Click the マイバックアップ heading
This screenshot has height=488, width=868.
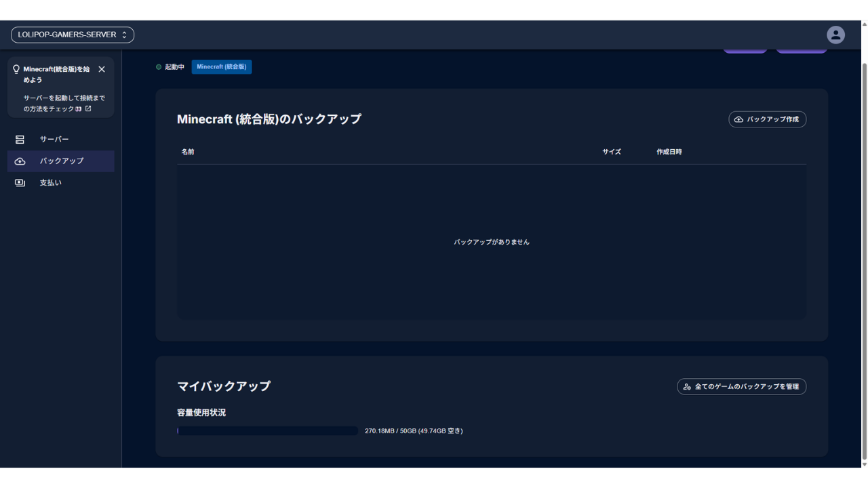click(x=224, y=386)
